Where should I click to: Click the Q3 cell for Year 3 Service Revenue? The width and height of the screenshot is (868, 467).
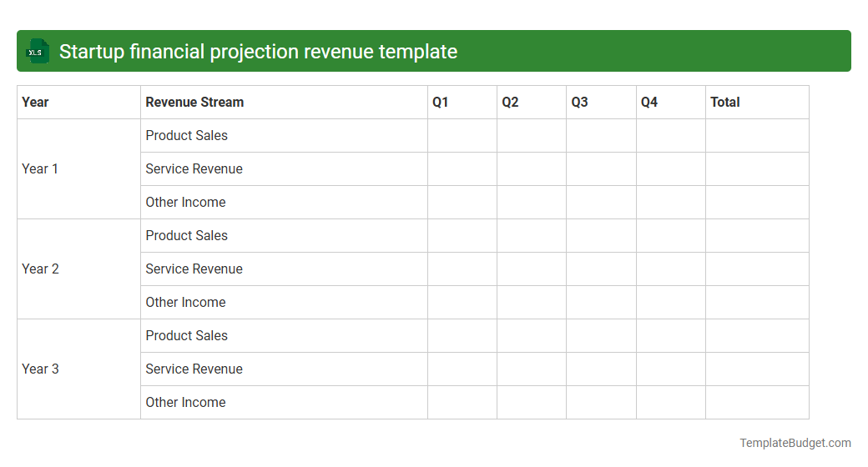(x=601, y=369)
